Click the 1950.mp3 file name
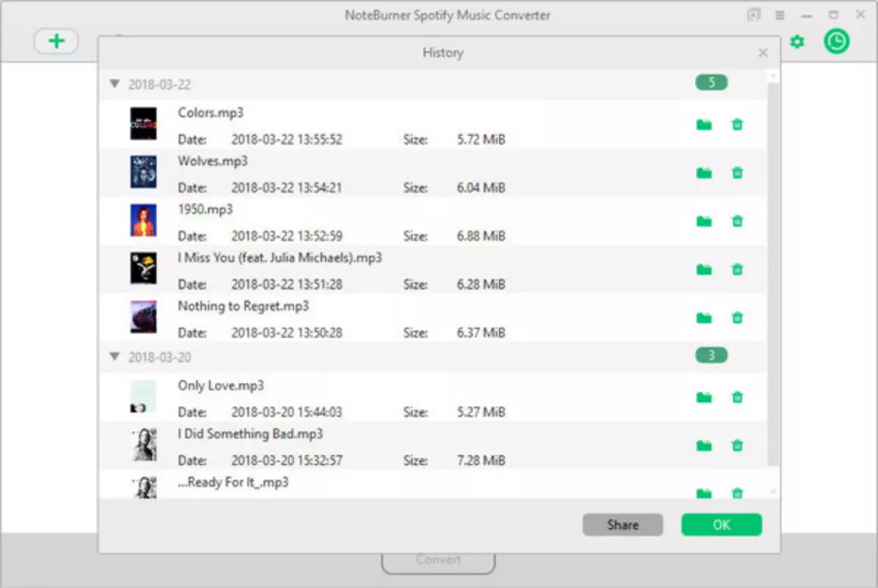Viewport: 878px width, 588px height. click(x=205, y=209)
